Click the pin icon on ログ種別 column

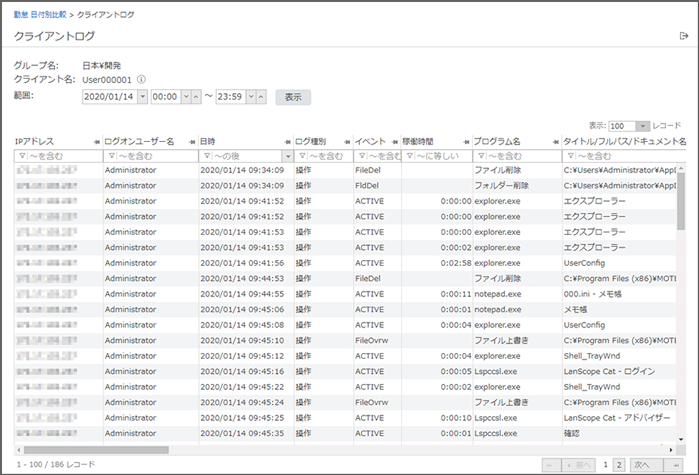pos(345,142)
